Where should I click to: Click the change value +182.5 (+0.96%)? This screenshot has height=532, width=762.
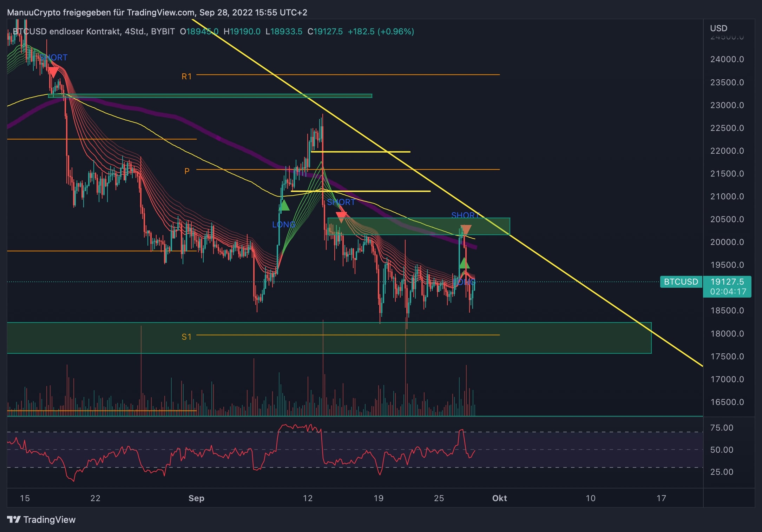coord(381,32)
